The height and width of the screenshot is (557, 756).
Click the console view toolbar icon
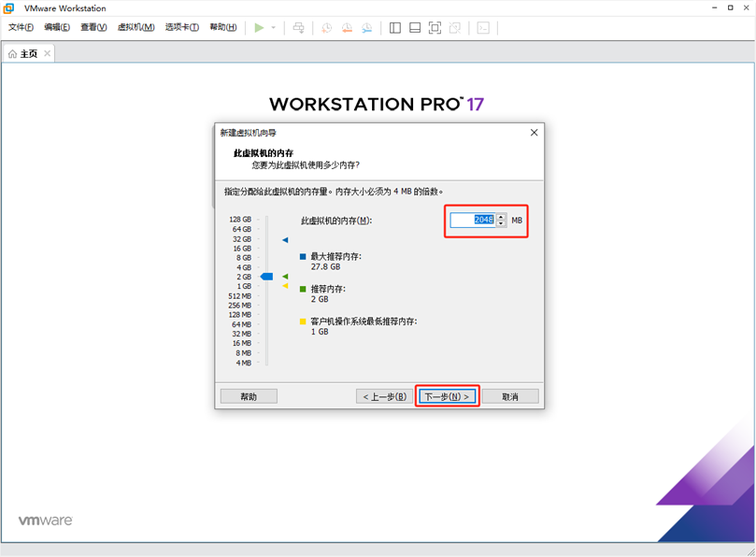point(482,27)
